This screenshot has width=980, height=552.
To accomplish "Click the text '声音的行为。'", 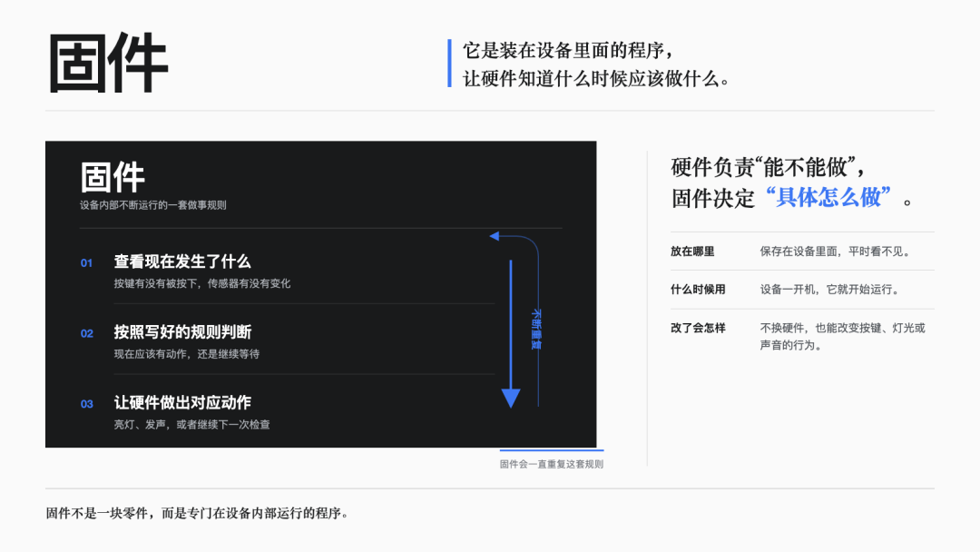I will (792, 345).
